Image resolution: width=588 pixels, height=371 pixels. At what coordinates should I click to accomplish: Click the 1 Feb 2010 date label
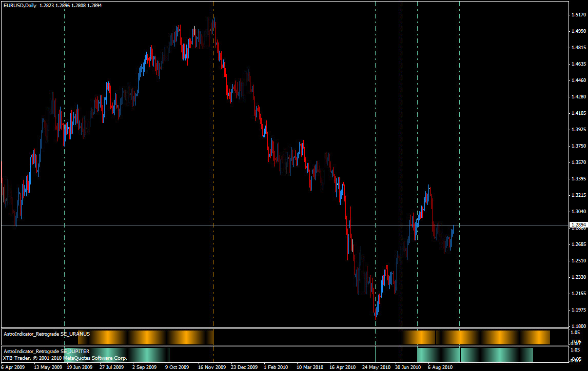tap(276, 367)
